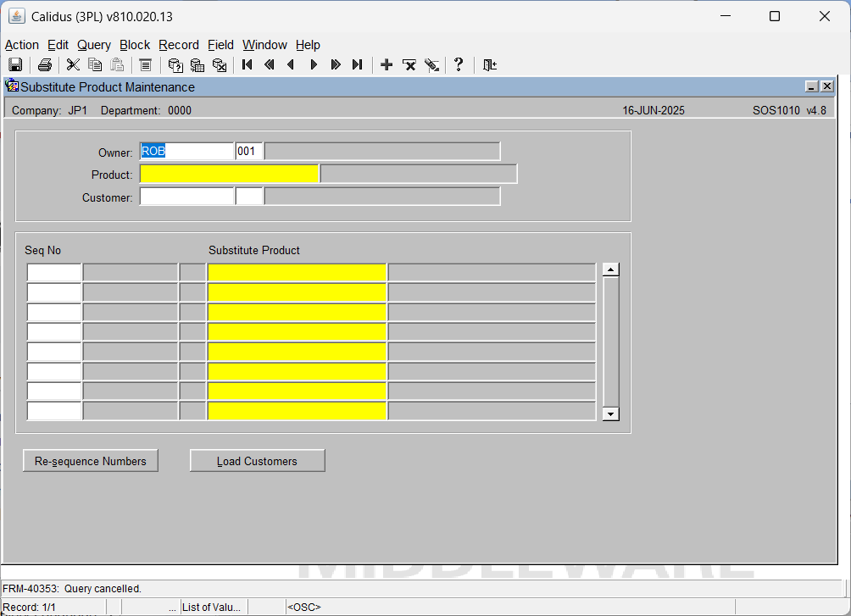
Task: Click the Owner sub-code field 001
Action: coord(249,152)
